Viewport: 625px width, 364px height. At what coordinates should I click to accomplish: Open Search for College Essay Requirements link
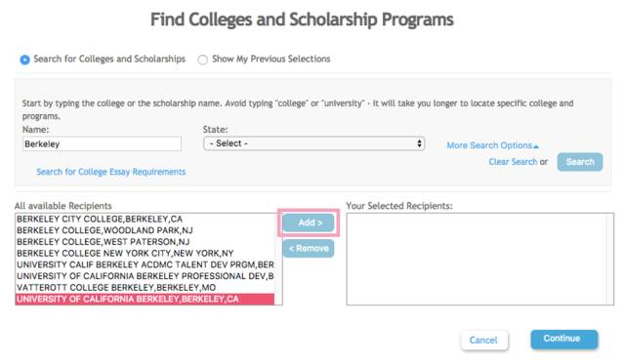coord(110,172)
